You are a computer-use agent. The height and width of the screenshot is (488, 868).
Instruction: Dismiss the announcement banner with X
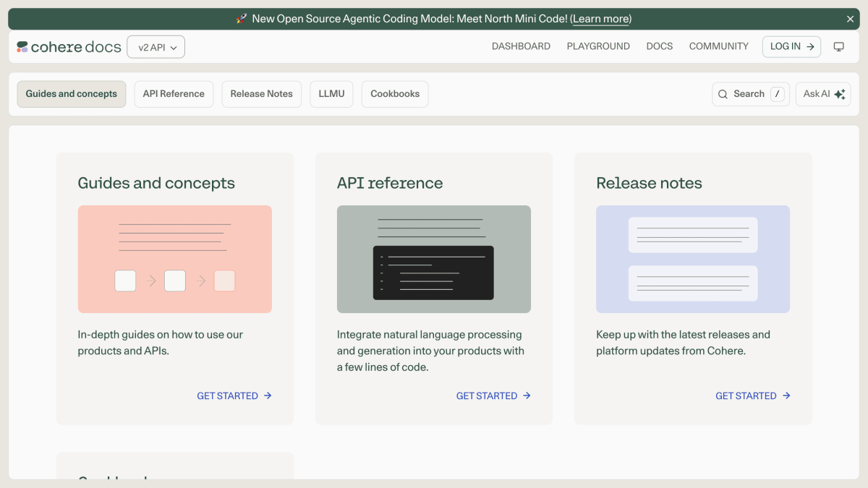pyautogui.click(x=851, y=19)
